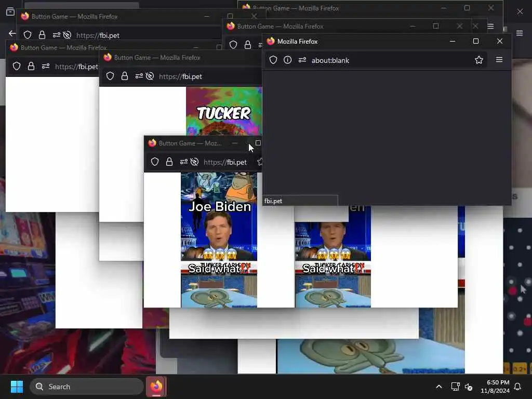Viewport: 532px width, 399px height.
Task: Click the shield icon in the Joe Biden video window
Action: (155, 162)
